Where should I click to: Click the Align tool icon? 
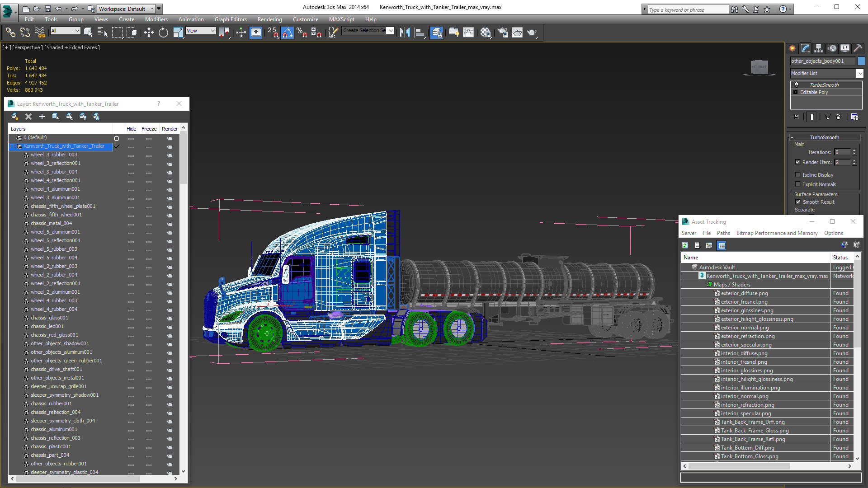(420, 32)
